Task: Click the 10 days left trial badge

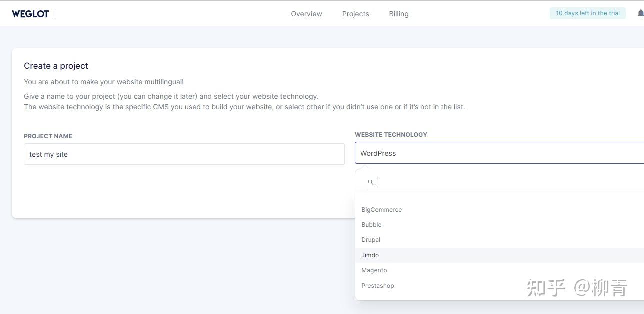Action: click(587, 13)
